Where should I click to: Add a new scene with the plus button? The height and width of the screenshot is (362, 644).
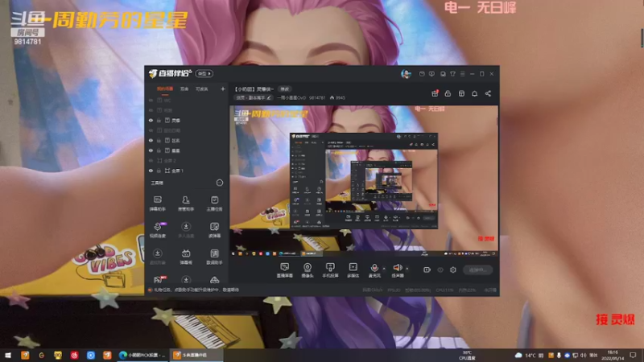point(223,88)
